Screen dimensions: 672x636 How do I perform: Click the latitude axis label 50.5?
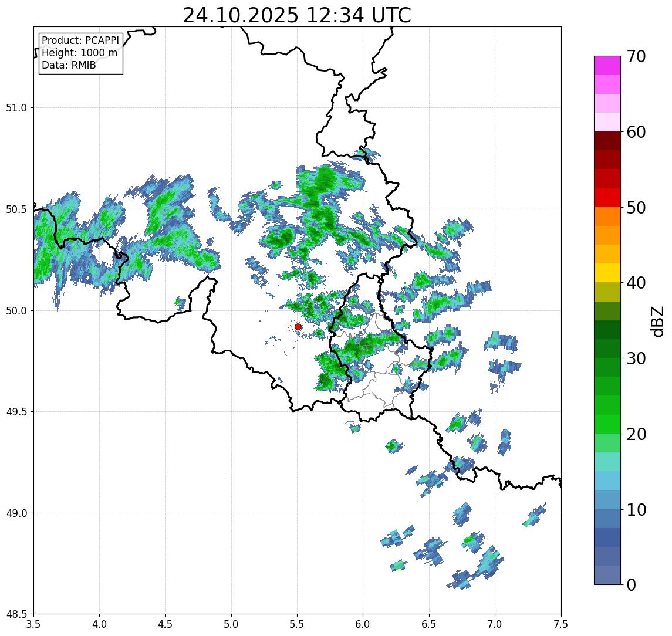click(x=16, y=209)
